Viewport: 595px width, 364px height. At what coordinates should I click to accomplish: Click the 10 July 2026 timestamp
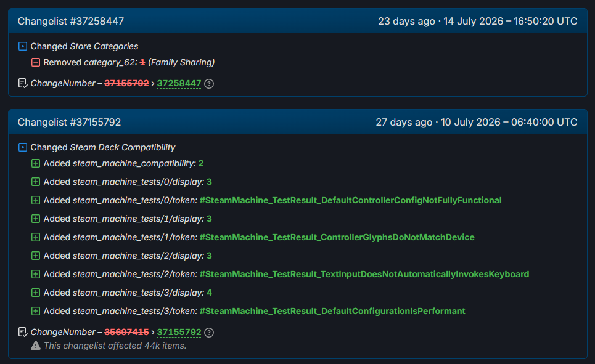click(509, 122)
